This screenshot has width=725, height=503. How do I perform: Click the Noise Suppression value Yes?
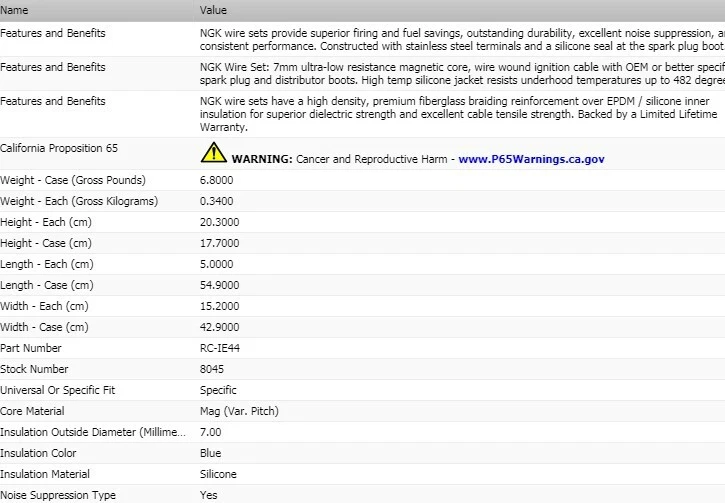coord(209,495)
